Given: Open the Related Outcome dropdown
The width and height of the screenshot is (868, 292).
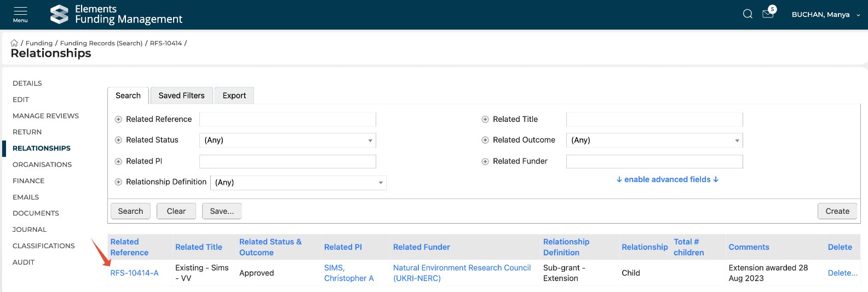Looking at the screenshot, I should (x=654, y=141).
